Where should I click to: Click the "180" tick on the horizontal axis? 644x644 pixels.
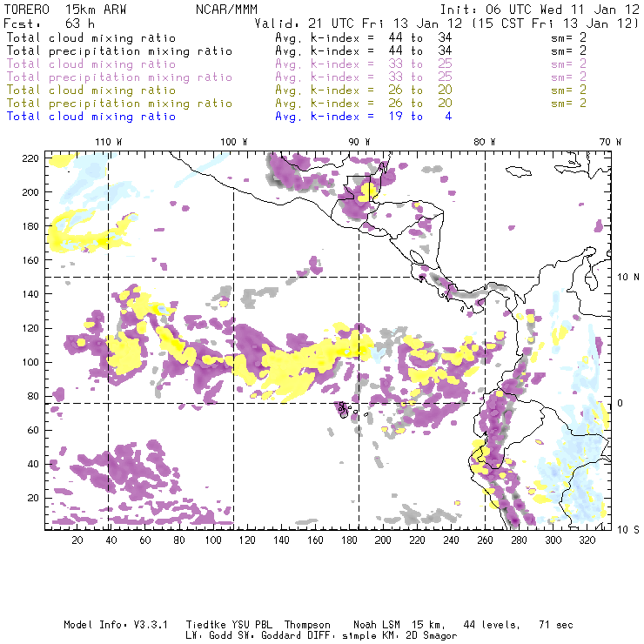pyautogui.click(x=349, y=540)
